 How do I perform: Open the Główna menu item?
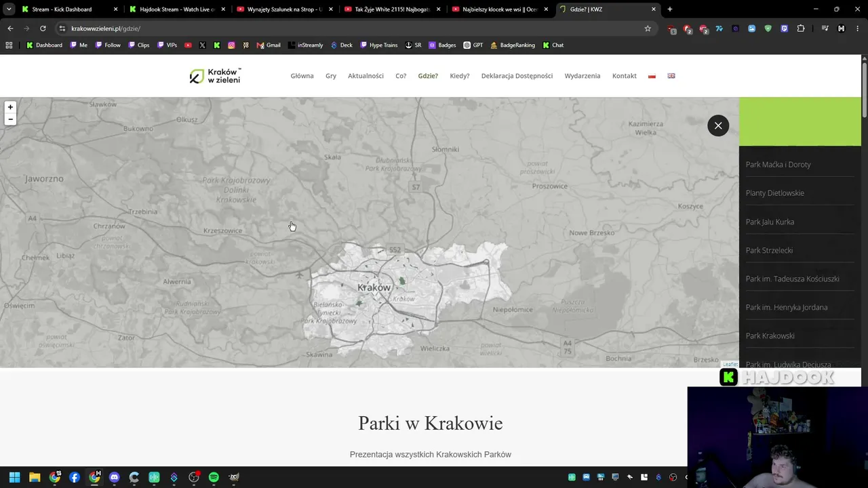[x=302, y=76]
